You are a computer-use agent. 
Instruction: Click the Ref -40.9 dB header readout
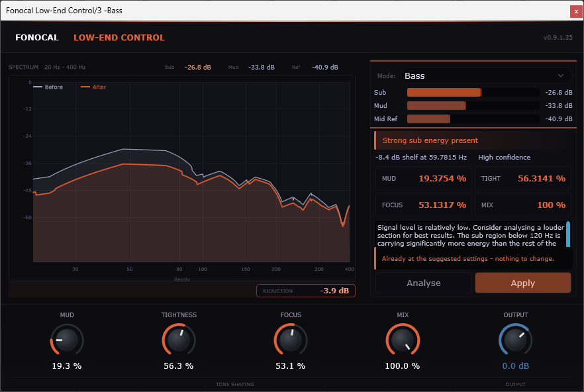tap(315, 67)
